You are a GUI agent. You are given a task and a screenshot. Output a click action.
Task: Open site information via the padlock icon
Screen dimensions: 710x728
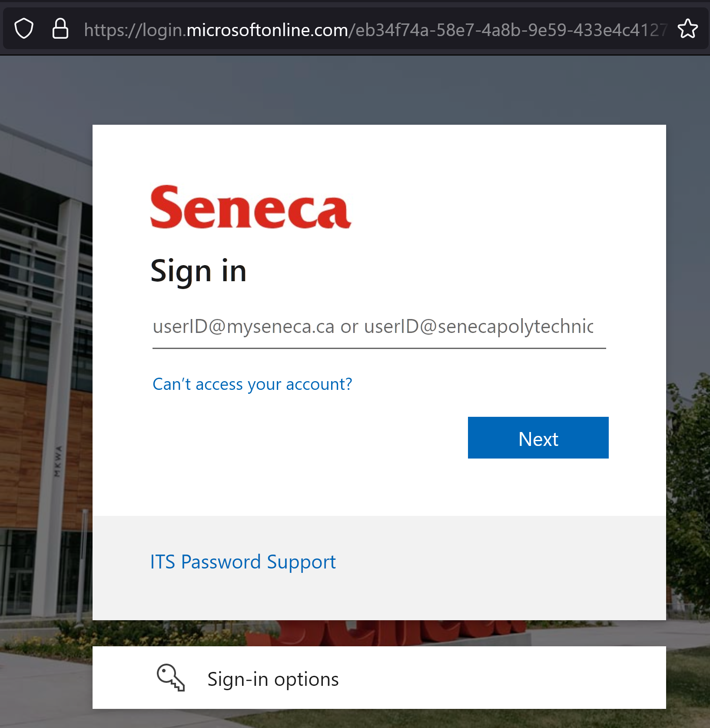[x=60, y=29]
